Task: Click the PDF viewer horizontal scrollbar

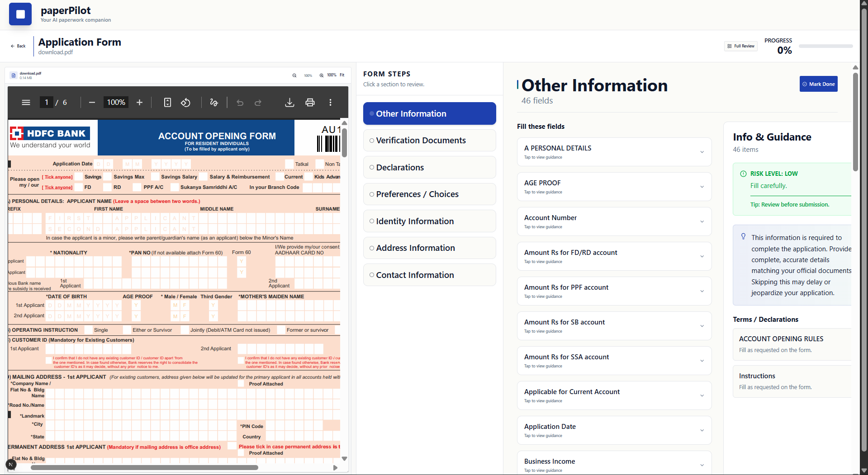Action: 144,468
